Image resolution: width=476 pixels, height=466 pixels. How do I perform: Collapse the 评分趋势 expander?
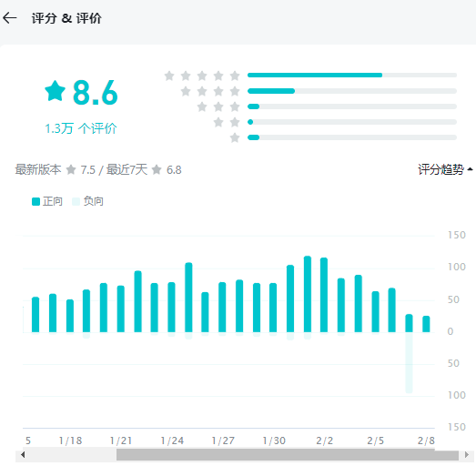(x=445, y=169)
